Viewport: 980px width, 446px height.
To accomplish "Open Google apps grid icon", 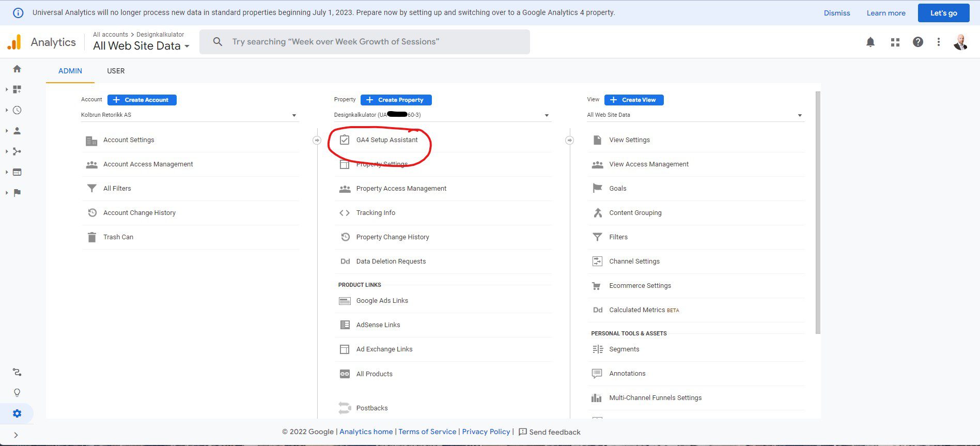I will pos(895,42).
